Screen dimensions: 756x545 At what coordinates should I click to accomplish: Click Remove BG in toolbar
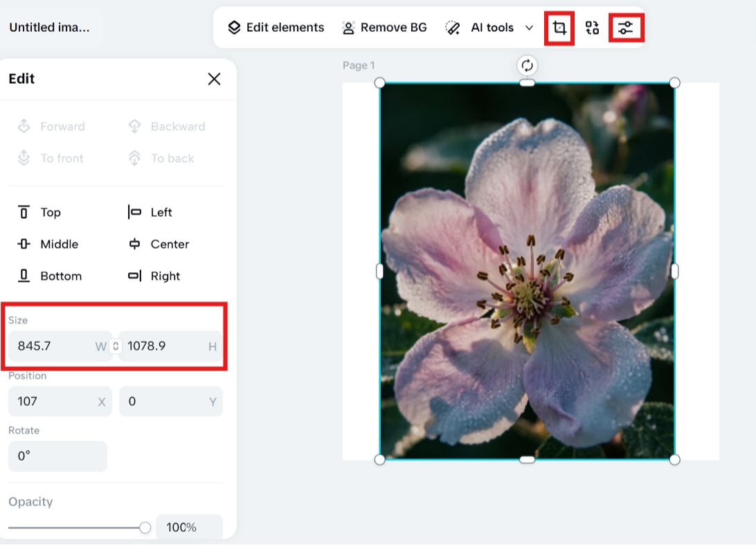coord(384,28)
